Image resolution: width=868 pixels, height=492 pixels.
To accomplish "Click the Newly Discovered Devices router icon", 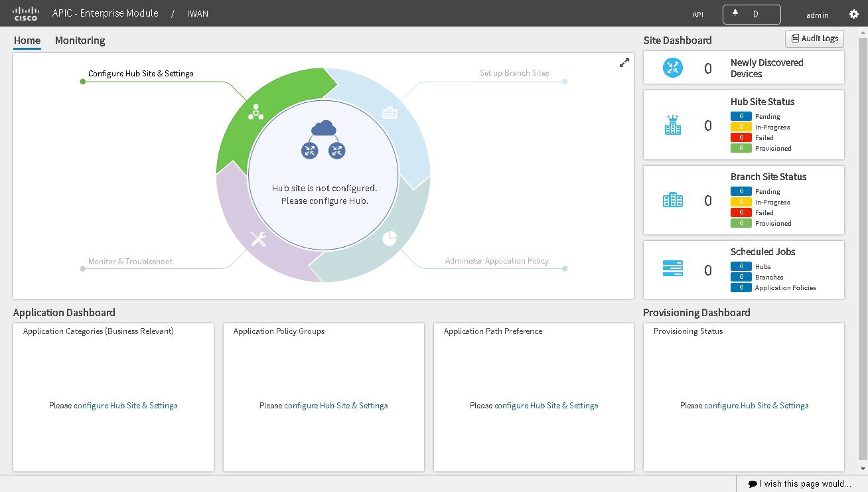I will pos(673,67).
